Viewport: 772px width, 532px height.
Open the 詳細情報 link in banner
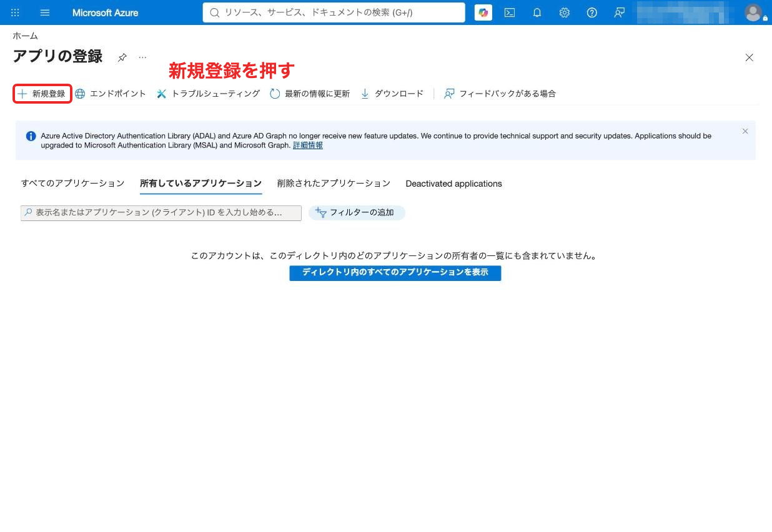[308, 145]
